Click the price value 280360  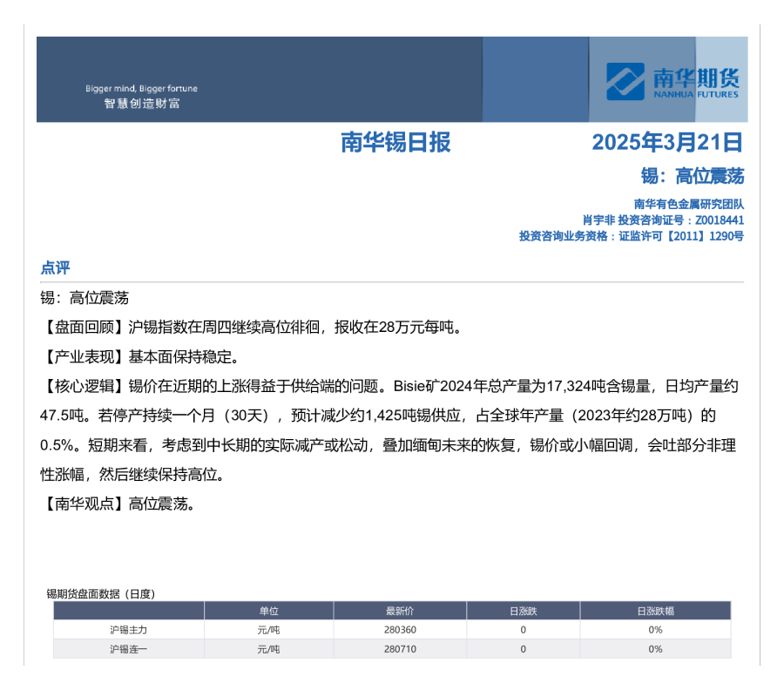pos(400,630)
